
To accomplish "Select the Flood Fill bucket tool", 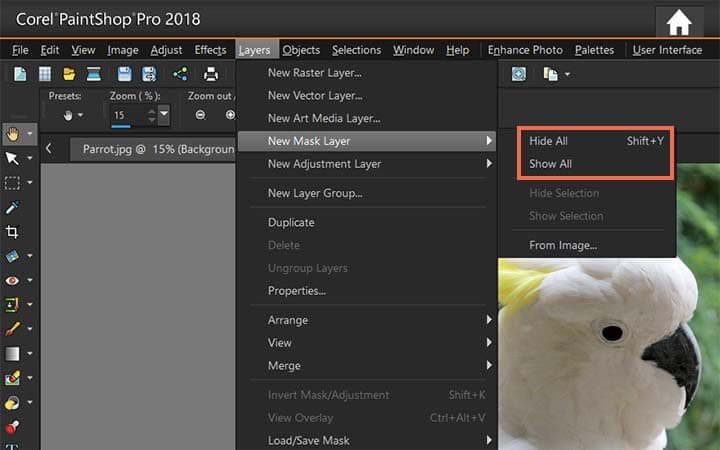I will pos(12,403).
